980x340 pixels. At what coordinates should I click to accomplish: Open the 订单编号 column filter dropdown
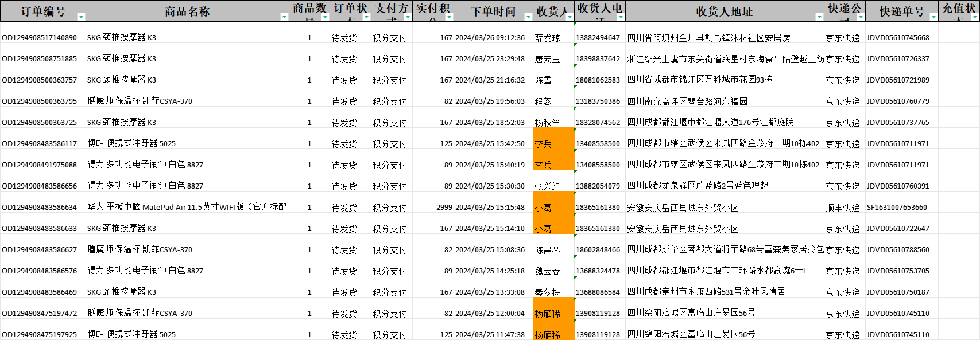pos(81,17)
